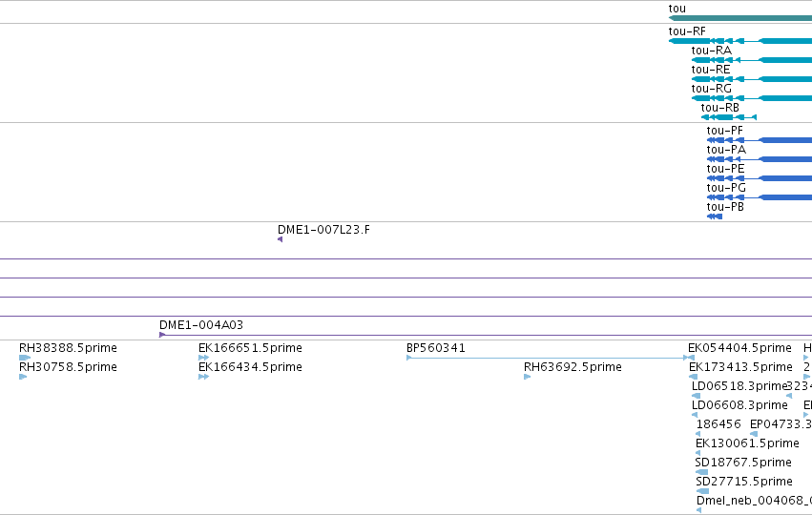Click the tou-RB transcript label
Screen dimensions: 812x515
click(x=719, y=108)
